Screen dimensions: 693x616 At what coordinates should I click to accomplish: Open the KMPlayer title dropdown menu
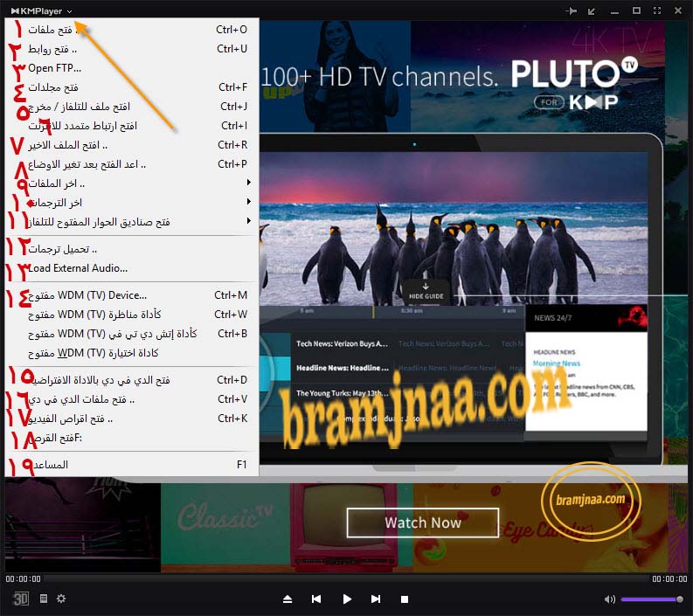[x=41, y=11]
